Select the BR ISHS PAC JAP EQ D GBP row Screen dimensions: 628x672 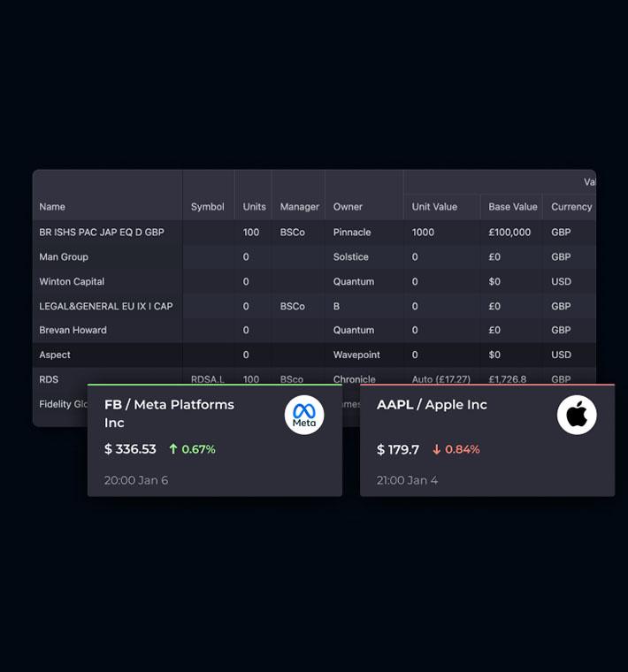point(102,233)
